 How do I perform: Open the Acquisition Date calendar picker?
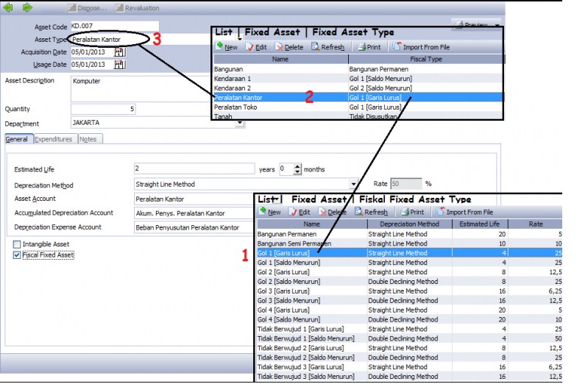pos(121,52)
